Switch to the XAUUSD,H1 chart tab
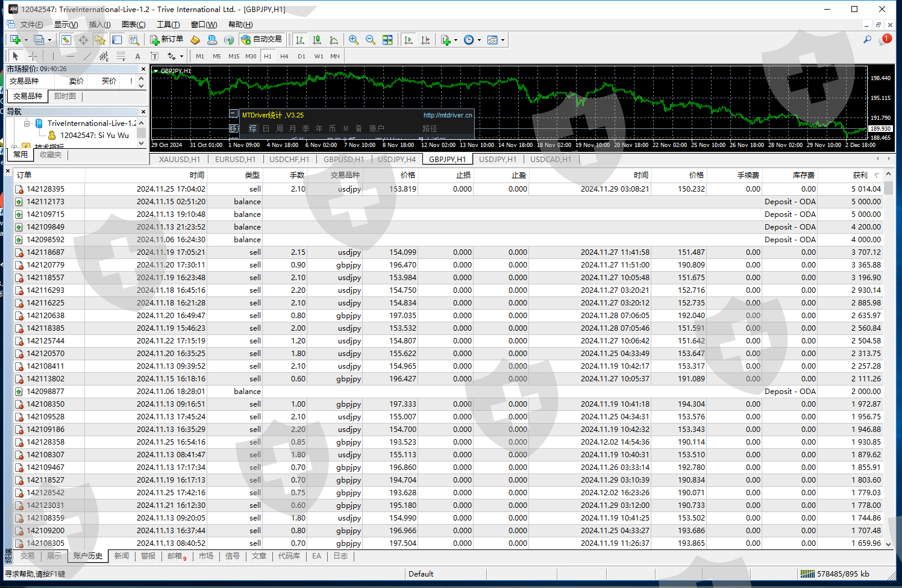Viewport: 902px width, 588px height. click(x=179, y=160)
